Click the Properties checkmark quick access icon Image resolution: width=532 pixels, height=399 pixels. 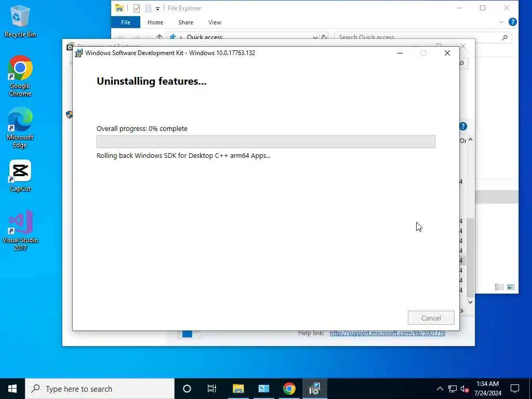click(137, 8)
